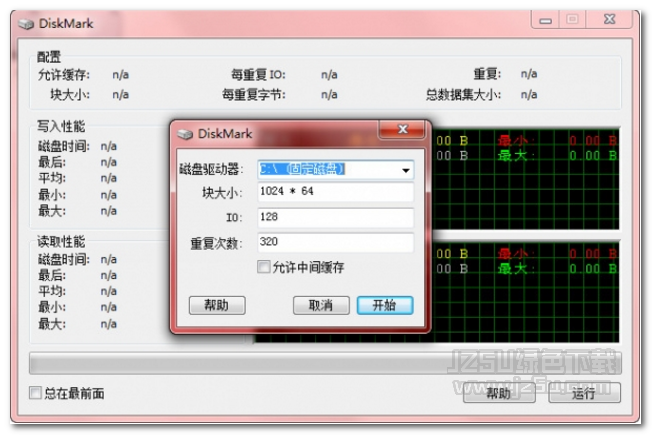Click the 开始 button to start

pyautogui.click(x=385, y=305)
